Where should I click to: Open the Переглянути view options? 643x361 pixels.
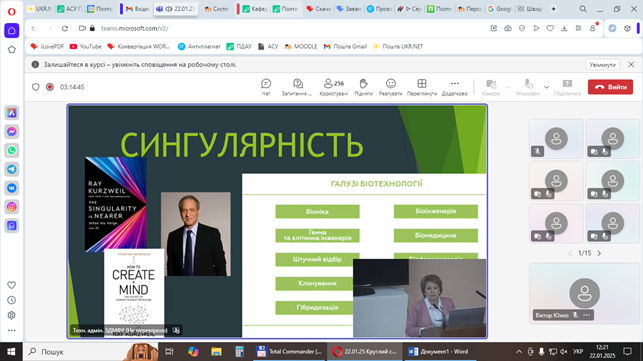click(x=422, y=87)
